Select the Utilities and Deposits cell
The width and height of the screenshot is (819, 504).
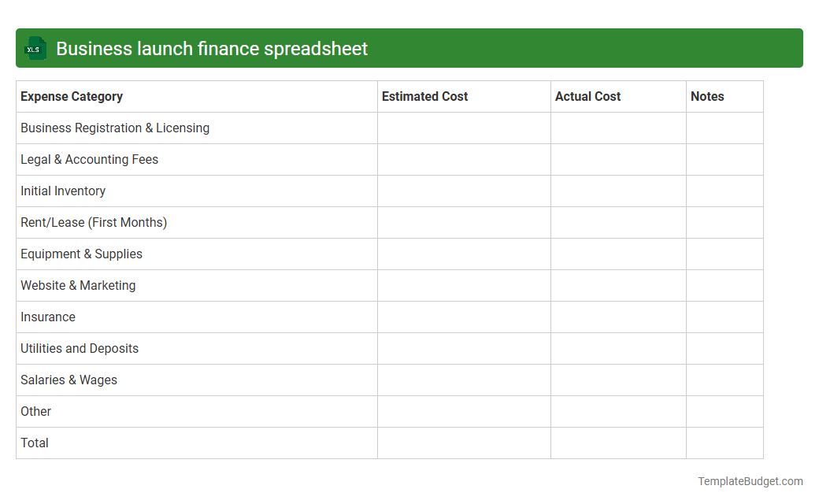click(79, 348)
